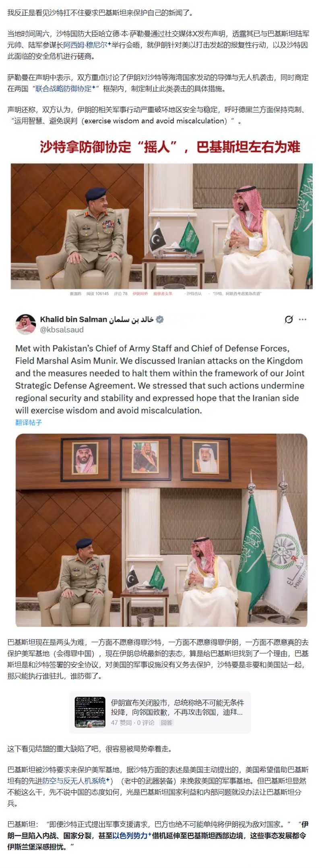The width and height of the screenshot is (322, 868).
Task: Open the 联合战略防御协定 keyword link
Action: pyautogui.click(x=63, y=89)
